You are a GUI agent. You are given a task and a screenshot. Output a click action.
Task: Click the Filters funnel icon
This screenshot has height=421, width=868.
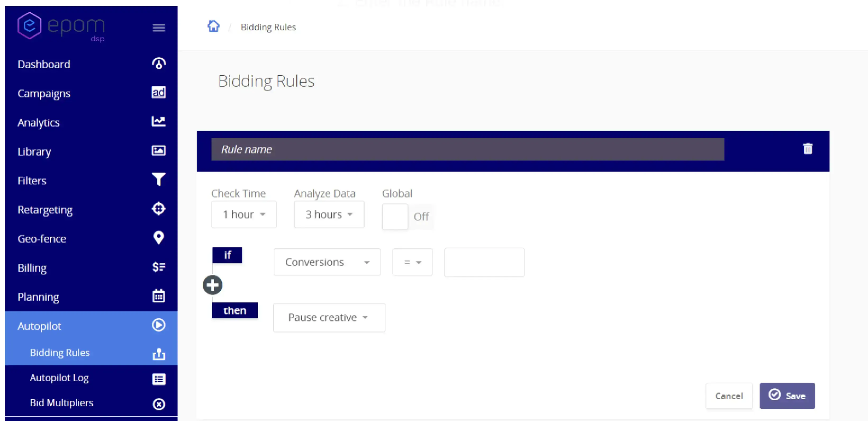click(158, 179)
